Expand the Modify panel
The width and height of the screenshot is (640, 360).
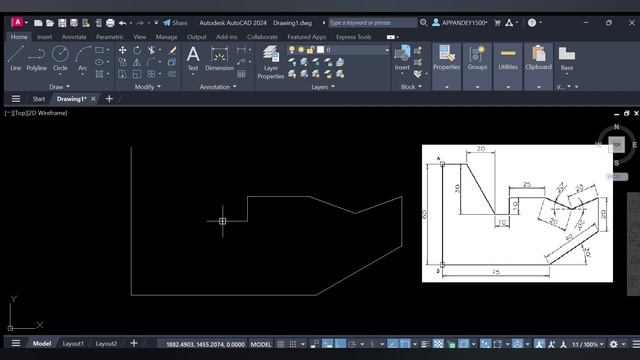[147, 87]
